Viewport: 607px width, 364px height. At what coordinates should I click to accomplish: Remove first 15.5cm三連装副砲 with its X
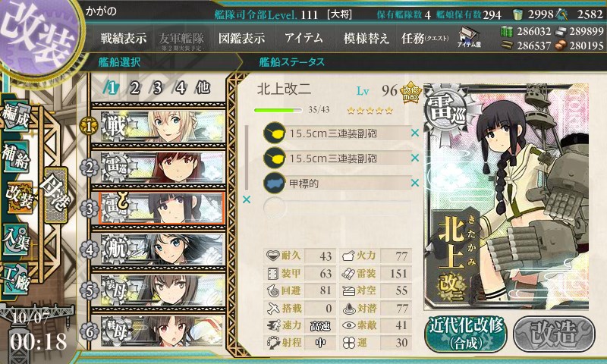414,133
